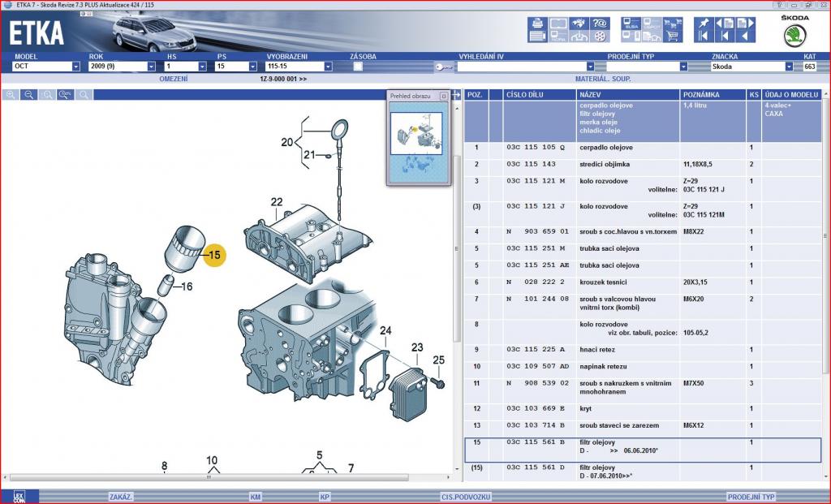Screen dimensions: 831x504
Task: Click the multiple shopping carts icon
Action: click(673, 24)
